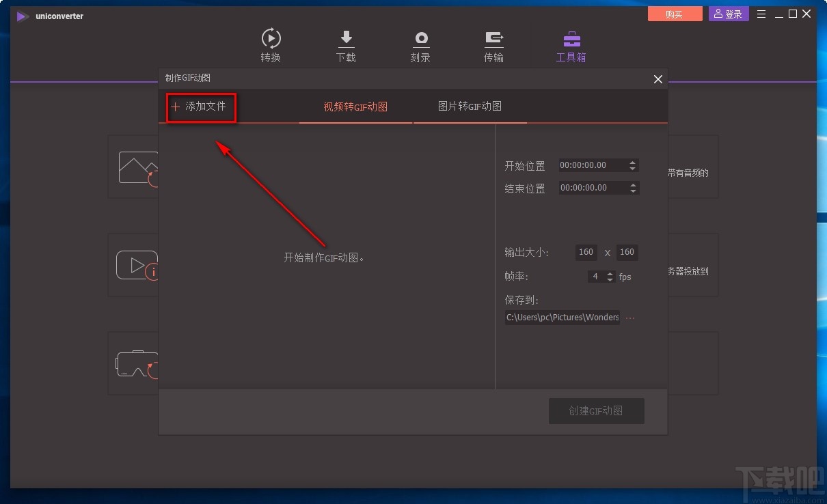Click the save destination path field
This screenshot has height=504, width=827.
562,317
